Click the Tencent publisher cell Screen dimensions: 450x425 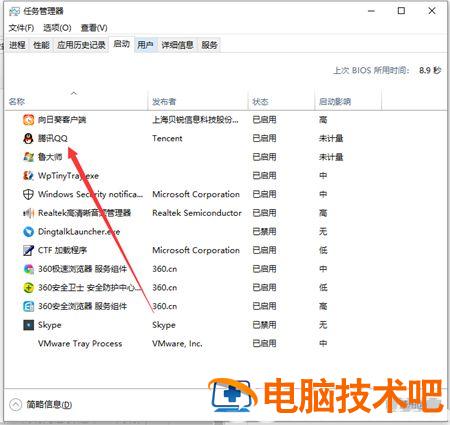click(167, 138)
